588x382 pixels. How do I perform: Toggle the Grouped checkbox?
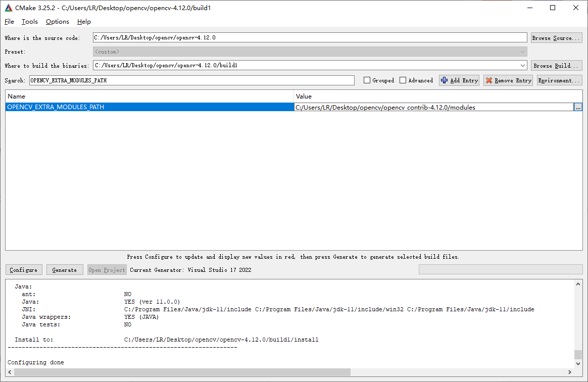[x=367, y=80]
